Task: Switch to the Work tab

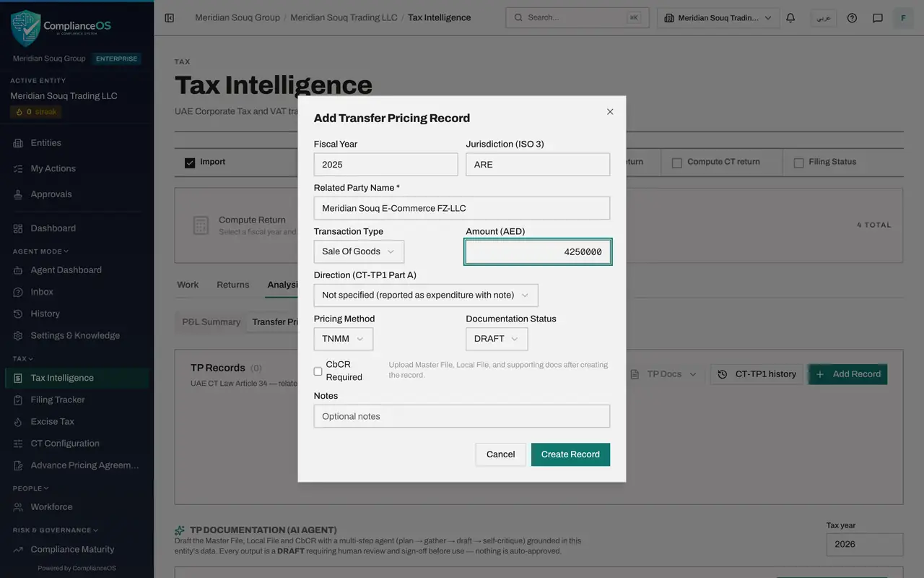Action: (188, 285)
